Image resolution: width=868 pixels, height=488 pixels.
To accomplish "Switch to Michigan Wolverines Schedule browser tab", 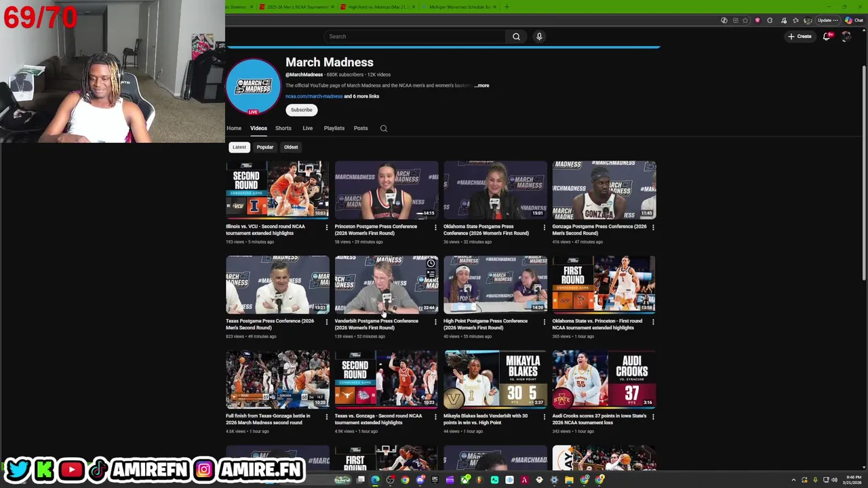I will (x=458, y=7).
